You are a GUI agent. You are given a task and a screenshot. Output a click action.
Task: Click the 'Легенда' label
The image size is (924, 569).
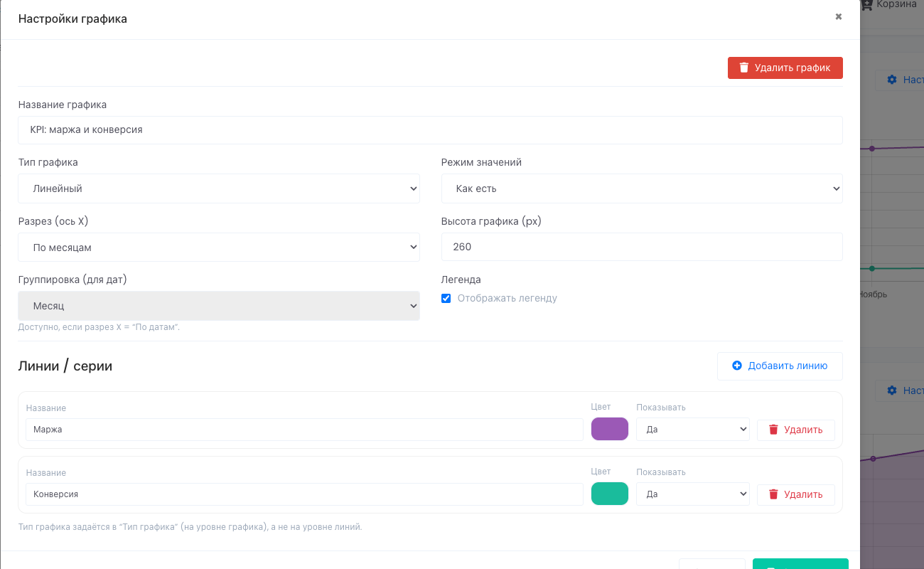coord(461,280)
